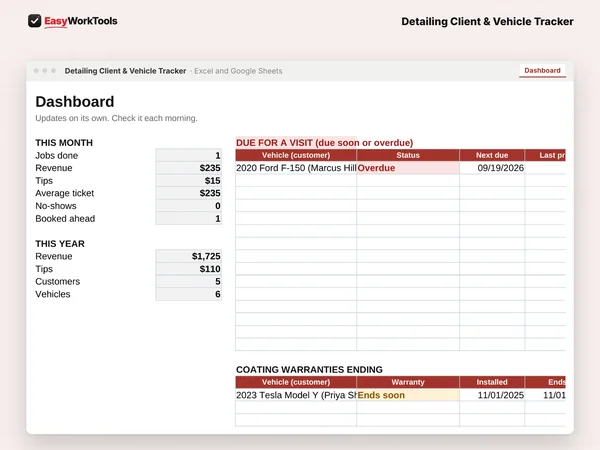Select the Customers count 5 cell
This screenshot has width=600, height=450.
pos(189,282)
